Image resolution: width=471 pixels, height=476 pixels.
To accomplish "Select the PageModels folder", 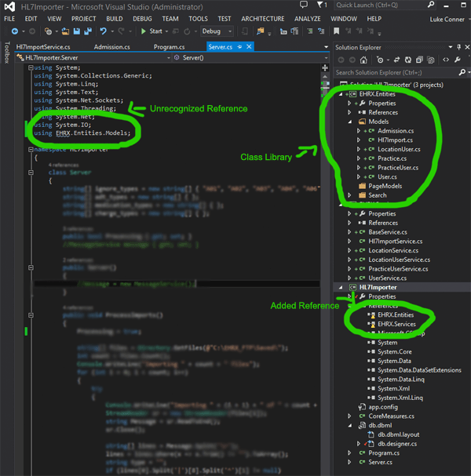I will point(385,186).
